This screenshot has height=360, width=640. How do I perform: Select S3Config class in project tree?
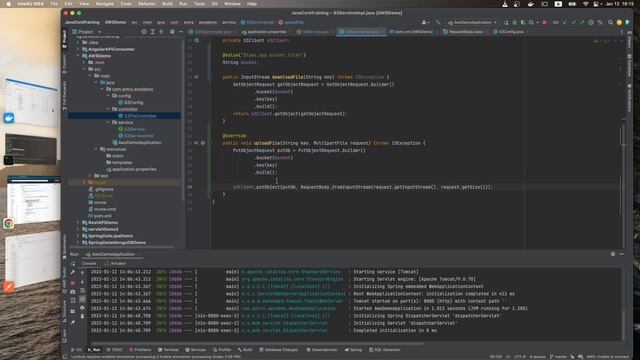[x=131, y=102]
